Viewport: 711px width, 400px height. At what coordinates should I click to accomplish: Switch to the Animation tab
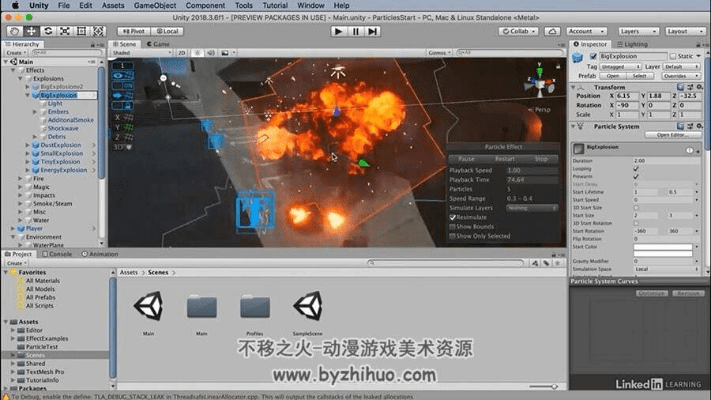point(100,254)
